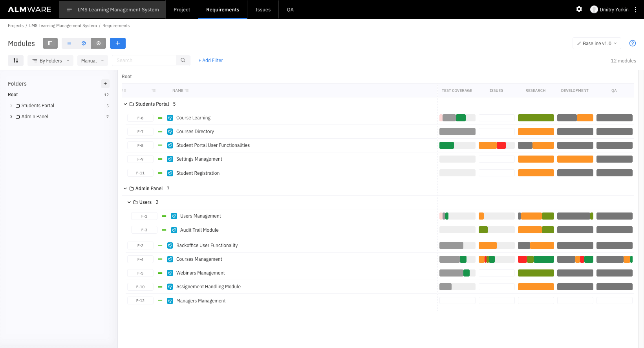Click the Courses Management module icon
This screenshot has width=644, height=348.
pos(170,259)
